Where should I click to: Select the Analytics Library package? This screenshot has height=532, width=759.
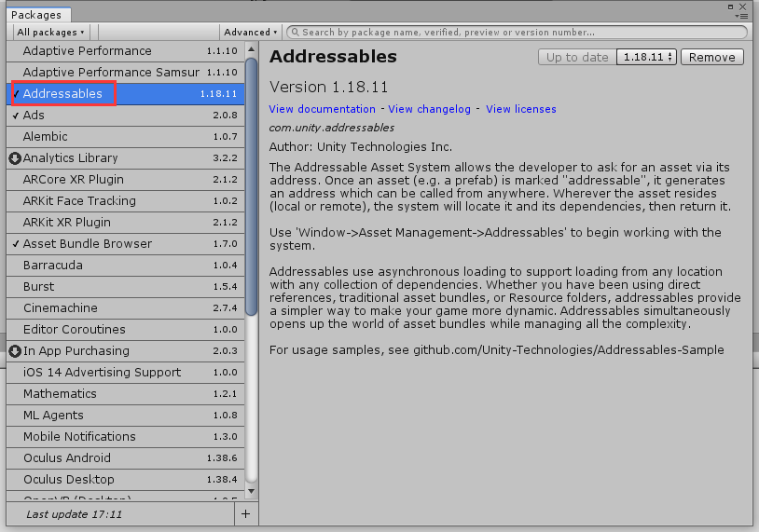coord(126,158)
